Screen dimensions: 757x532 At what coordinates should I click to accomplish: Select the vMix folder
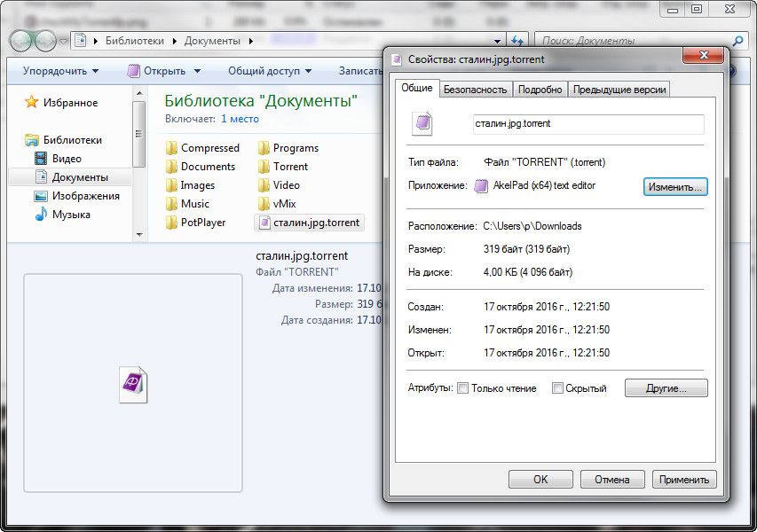coord(277,204)
